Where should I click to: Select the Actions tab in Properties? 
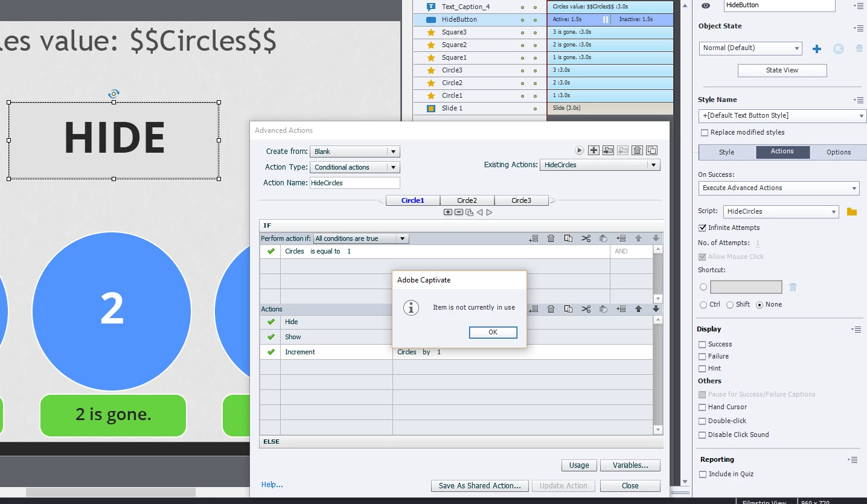click(x=782, y=152)
